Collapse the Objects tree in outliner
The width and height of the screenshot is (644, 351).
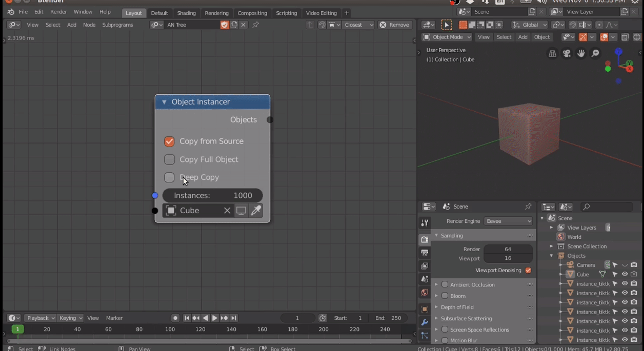(x=552, y=256)
